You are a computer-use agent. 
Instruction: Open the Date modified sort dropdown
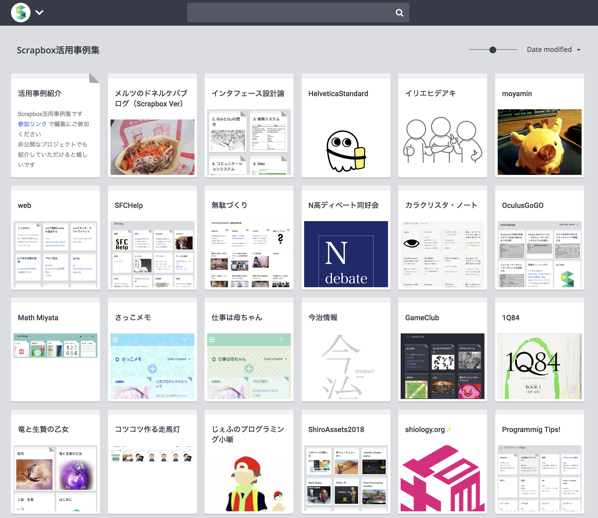pos(553,50)
